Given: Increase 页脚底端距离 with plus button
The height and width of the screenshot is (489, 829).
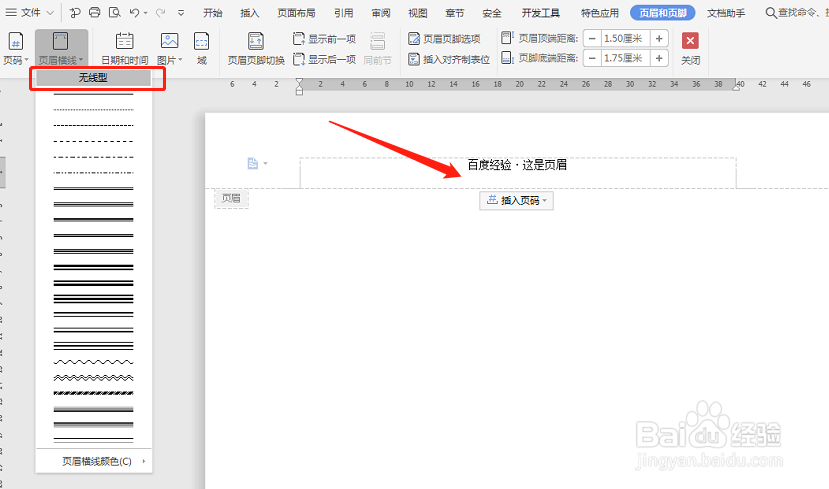Looking at the screenshot, I should 659,58.
